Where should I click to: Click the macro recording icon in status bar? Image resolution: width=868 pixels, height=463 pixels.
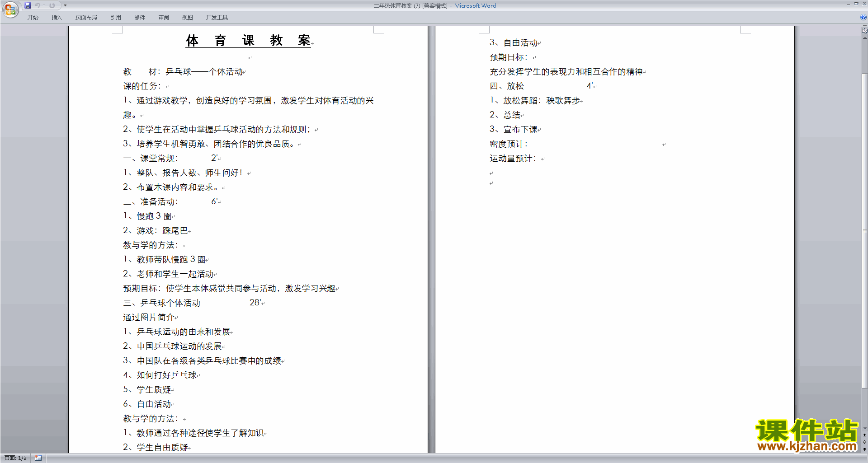click(x=38, y=458)
